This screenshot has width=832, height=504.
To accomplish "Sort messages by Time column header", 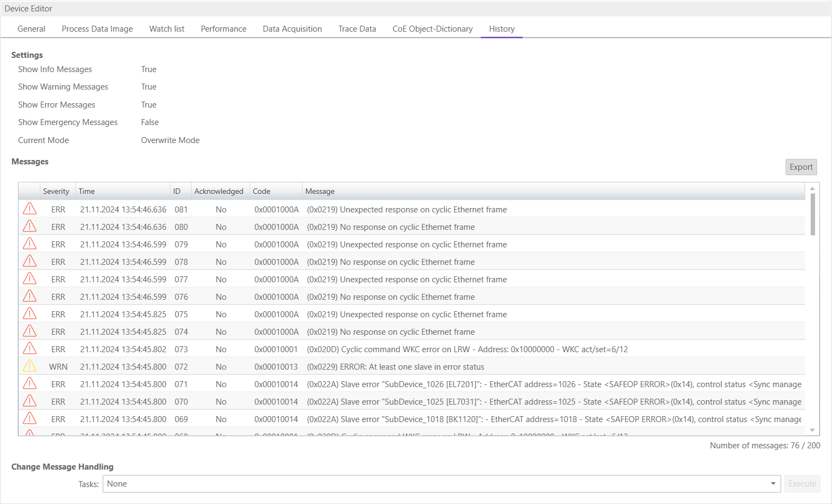I will click(87, 191).
